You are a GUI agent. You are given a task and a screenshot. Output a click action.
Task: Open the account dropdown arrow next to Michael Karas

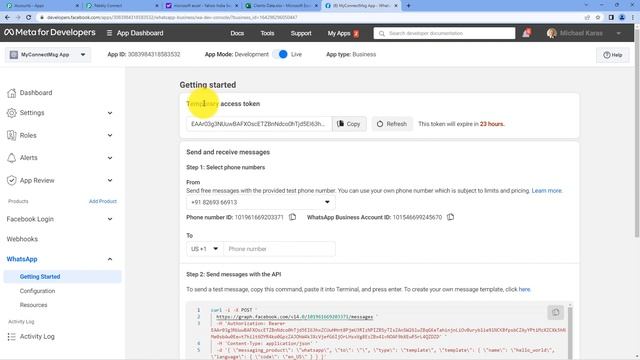[x=619, y=33]
